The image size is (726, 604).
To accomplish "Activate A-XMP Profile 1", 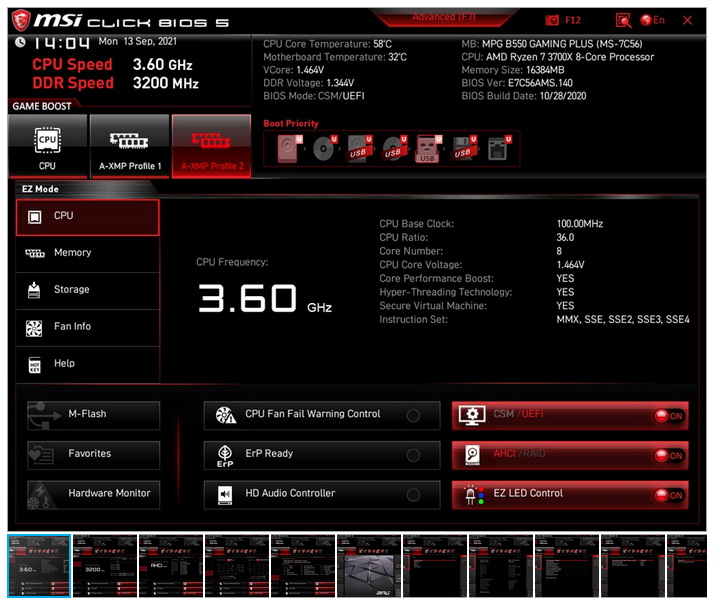I will point(131,148).
